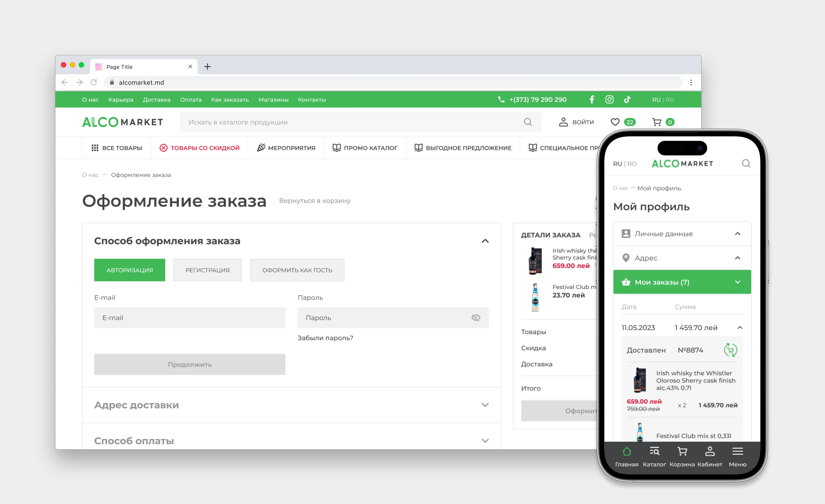Image resolution: width=825 pixels, height=504 pixels.
Task: Open the TikTok icon in header
Action: (627, 99)
